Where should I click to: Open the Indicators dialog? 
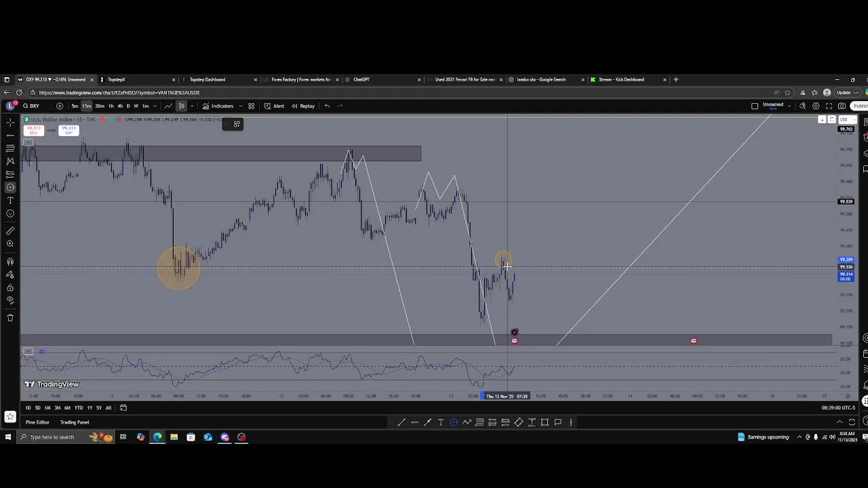[218, 106]
